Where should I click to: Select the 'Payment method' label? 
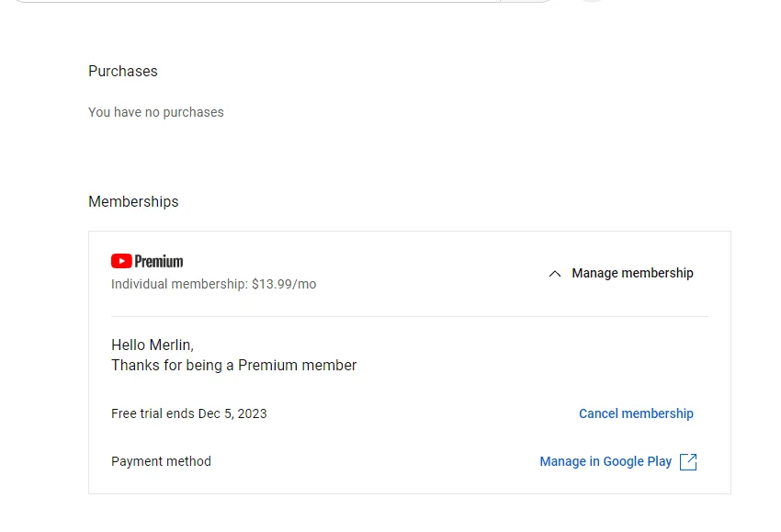coord(161,461)
